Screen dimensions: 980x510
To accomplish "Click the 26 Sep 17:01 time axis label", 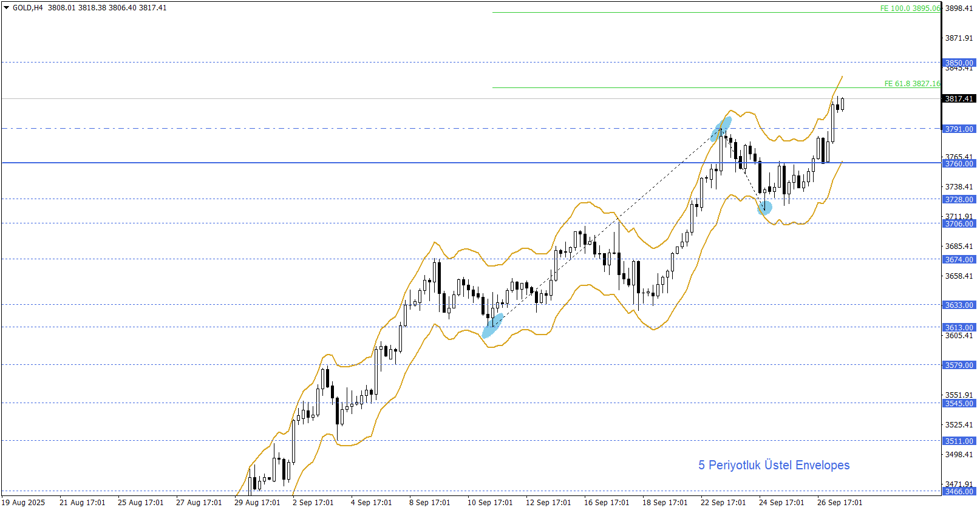I will click(x=839, y=503).
